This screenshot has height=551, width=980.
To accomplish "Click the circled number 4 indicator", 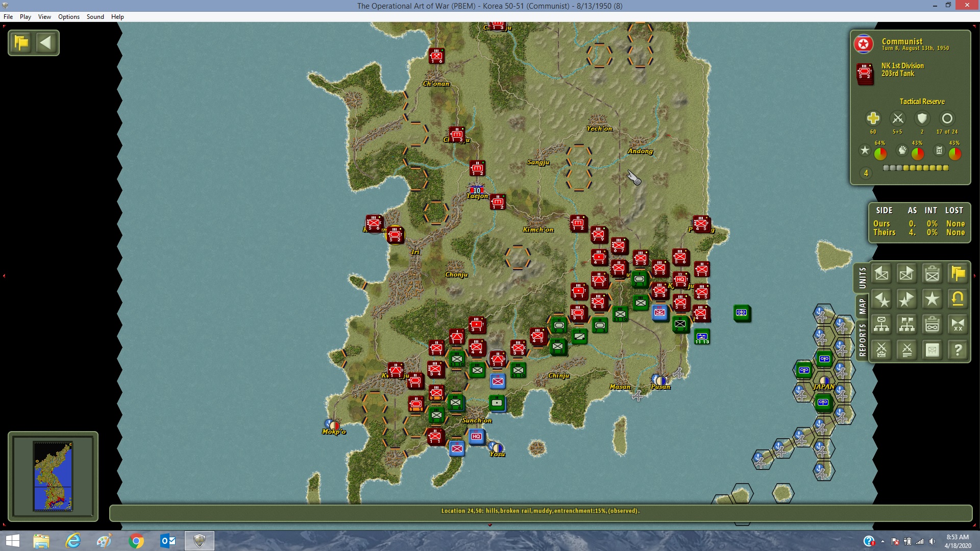I will pyautogui.click(x=866, y=173).
